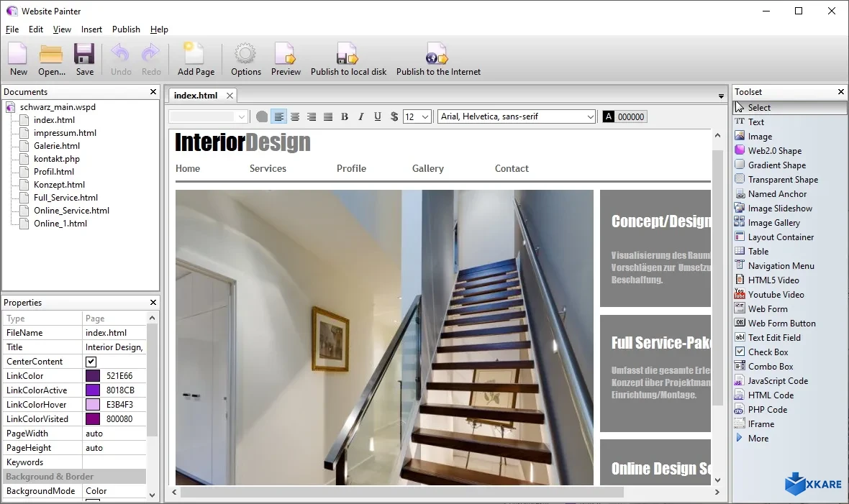Open the Publish menu
This screenshot has width=849, height=504.
[x=126, y=29]
